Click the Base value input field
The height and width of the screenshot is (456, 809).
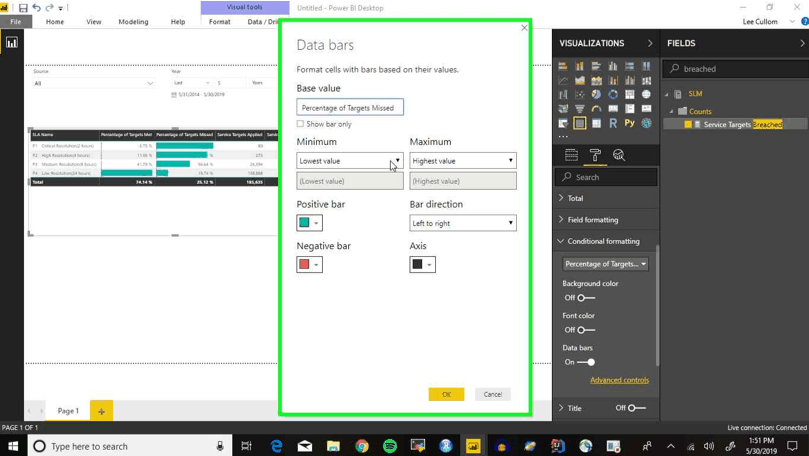point(350,107)
